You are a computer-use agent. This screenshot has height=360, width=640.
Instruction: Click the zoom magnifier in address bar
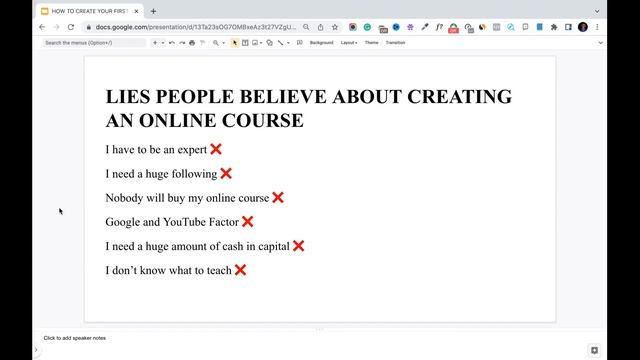tap(306, 27)
